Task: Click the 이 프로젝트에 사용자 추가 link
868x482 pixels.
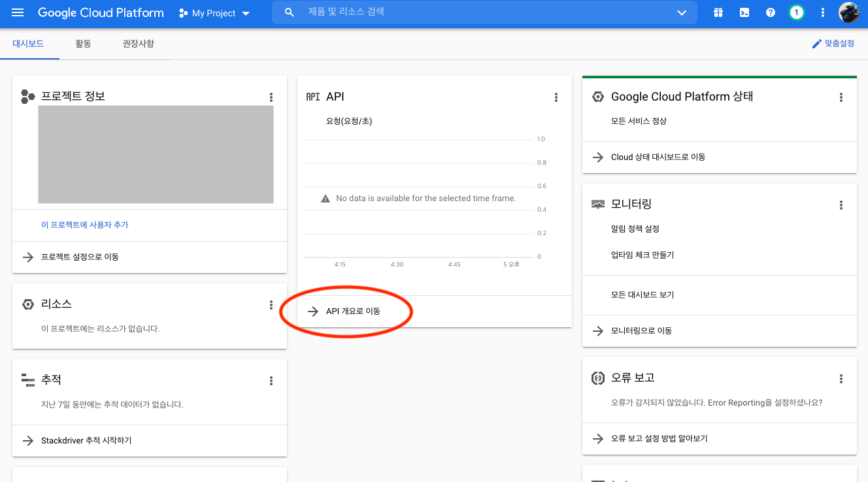Action: 85,225
